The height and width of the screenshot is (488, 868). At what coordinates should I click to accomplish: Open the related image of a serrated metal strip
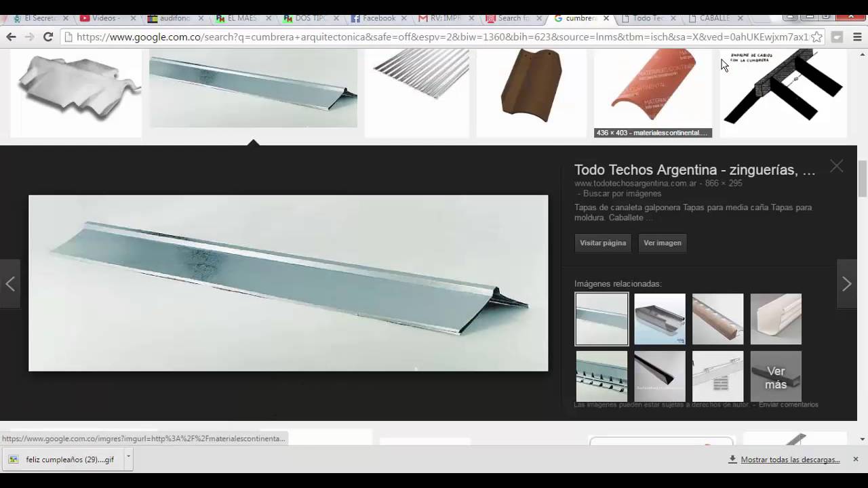601,376
